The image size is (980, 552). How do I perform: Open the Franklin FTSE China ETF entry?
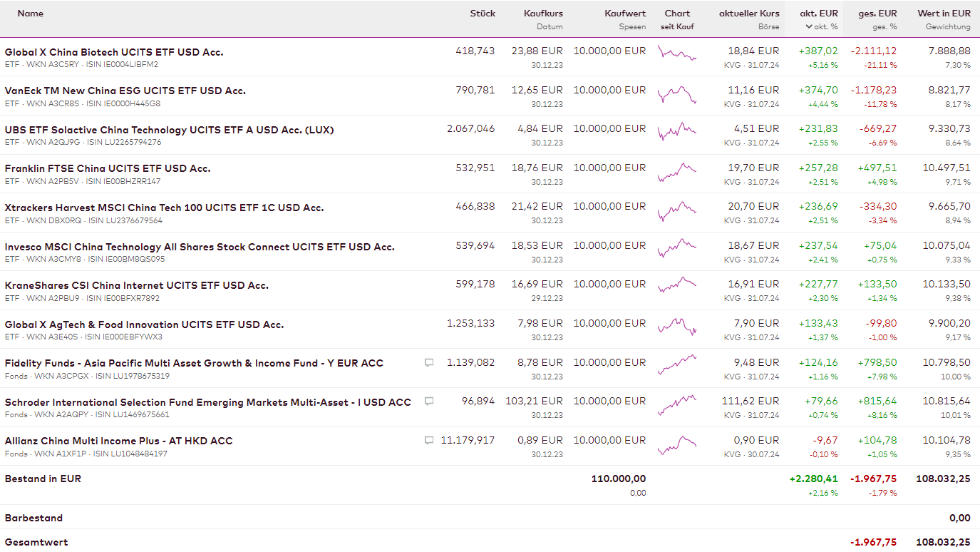click(108, 168)
